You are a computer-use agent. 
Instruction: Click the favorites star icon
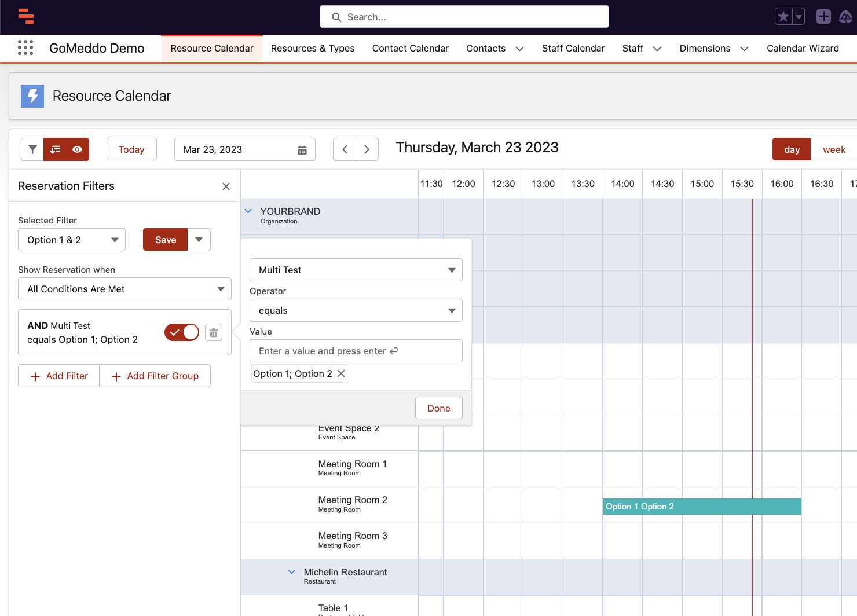tap(784, 16)
